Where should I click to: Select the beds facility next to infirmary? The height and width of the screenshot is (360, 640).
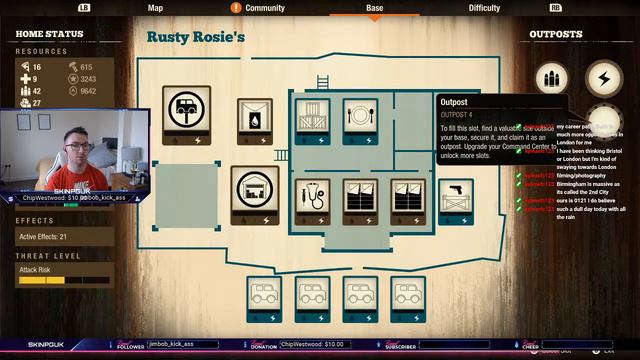360,202
